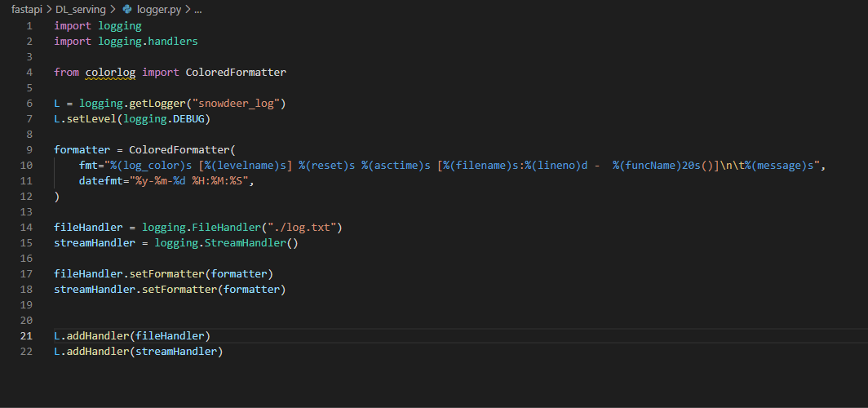This screenshot has width=868, height=408.
Task: Click the 'fmt' keyword argument
Action: click(x=88, y=165)
